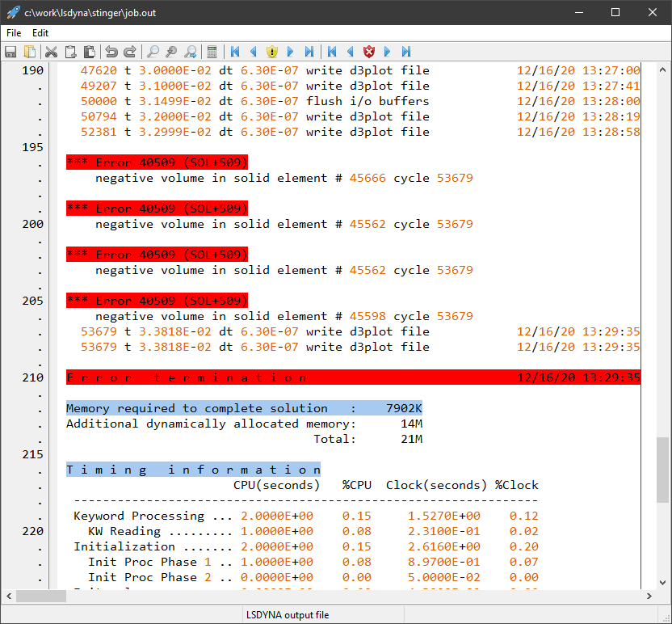Open Find with the plain magnifier icon
Viewport: 672px width, 624px height.
coord(153,52)
